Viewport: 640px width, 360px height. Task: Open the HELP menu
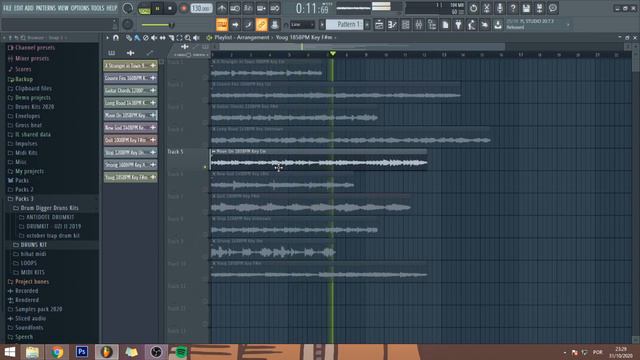tap(112, 8)
